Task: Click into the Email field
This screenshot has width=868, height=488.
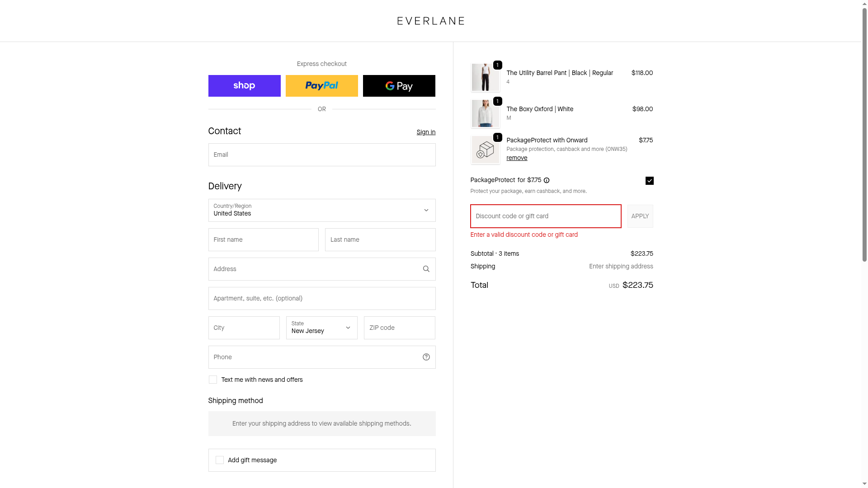Action: [321, 155]
